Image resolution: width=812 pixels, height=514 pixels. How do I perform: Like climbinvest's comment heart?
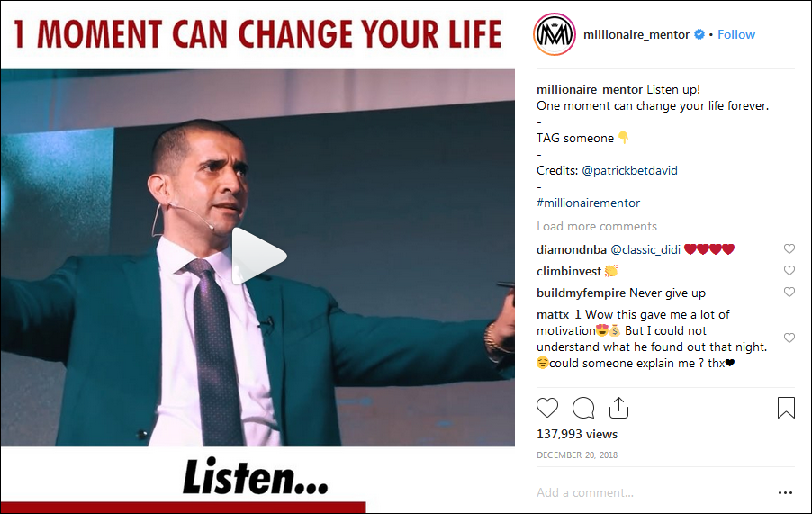click(789, 271)
